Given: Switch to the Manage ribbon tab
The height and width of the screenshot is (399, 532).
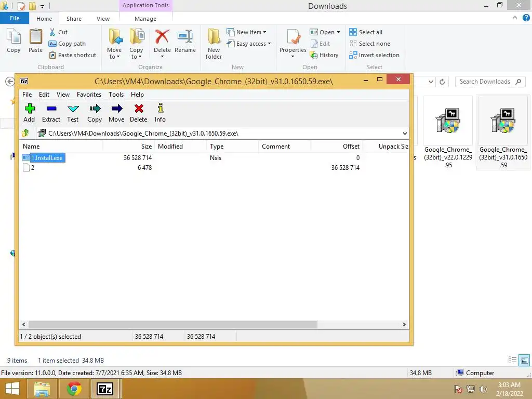Looking at the screenshot, I should [x=145, y=19].
